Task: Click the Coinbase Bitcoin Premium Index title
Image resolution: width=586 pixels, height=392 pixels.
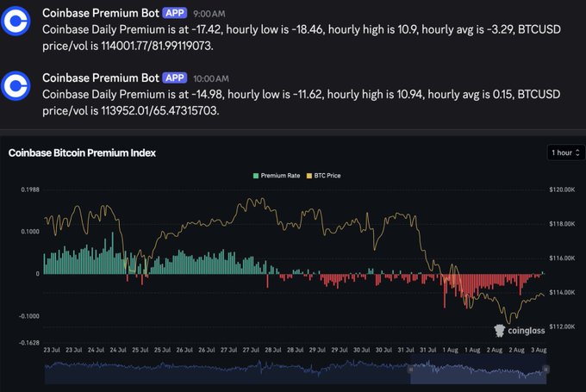Action: coord(82,152)
